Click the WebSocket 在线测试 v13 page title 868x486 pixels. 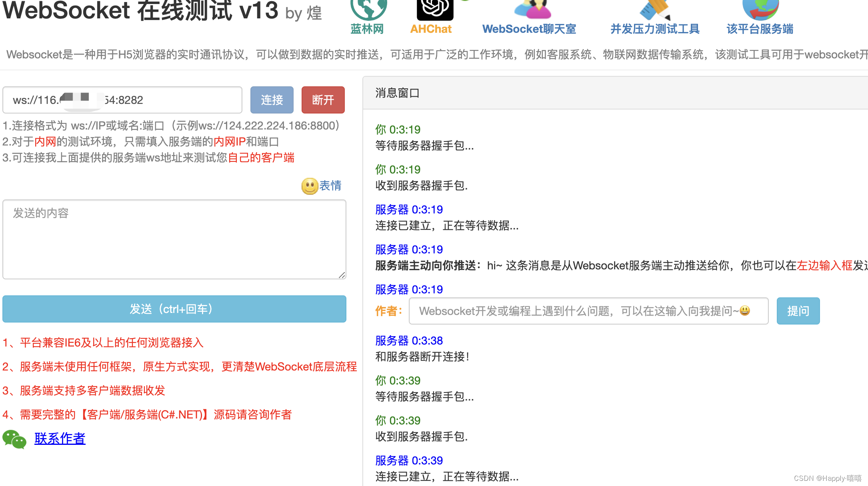click(140, 10)
